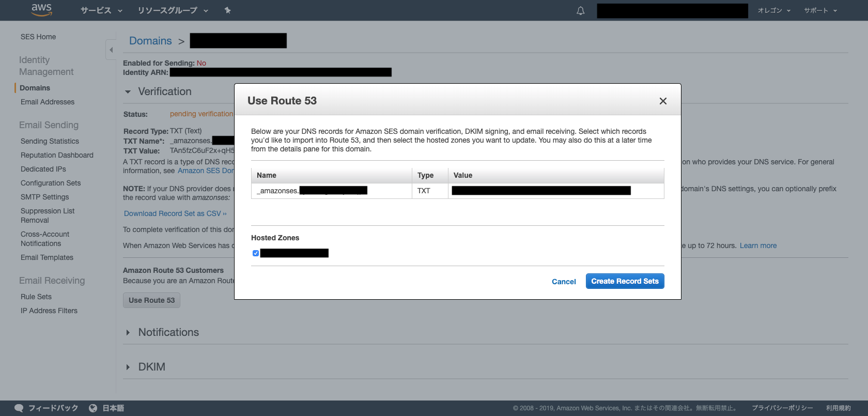Image resolution: width=868 pixels, height=416 pixels.
Task: Click the pending verification status text
Action: (202, 114)
